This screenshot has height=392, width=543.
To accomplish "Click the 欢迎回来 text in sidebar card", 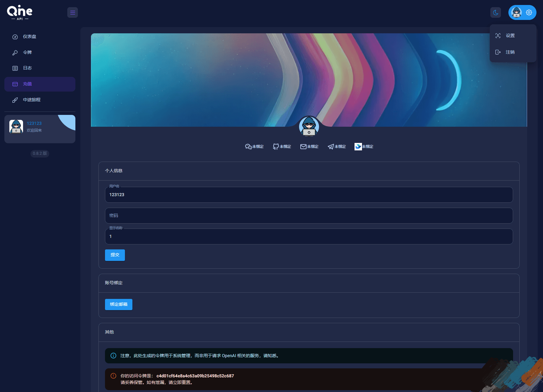I will [x=34, y=130].
